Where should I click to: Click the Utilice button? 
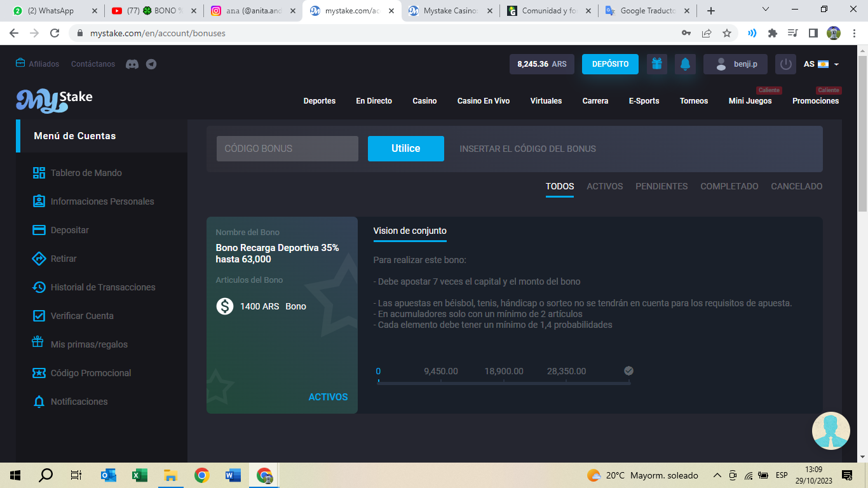coord(405,149)
